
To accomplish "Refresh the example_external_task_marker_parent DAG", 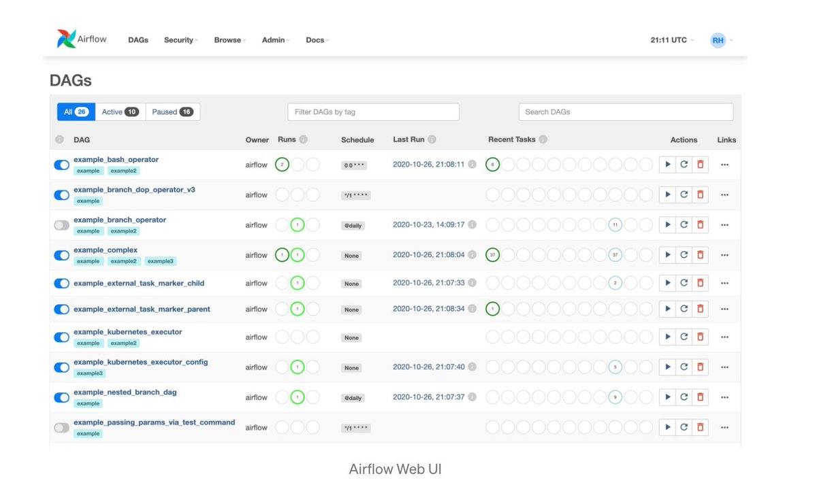I will point(684,309).
